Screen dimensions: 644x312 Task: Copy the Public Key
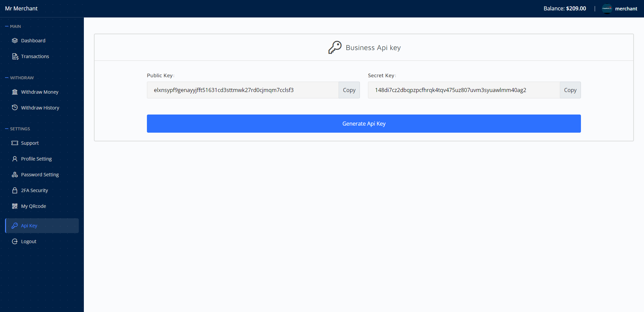pos(349,90)
